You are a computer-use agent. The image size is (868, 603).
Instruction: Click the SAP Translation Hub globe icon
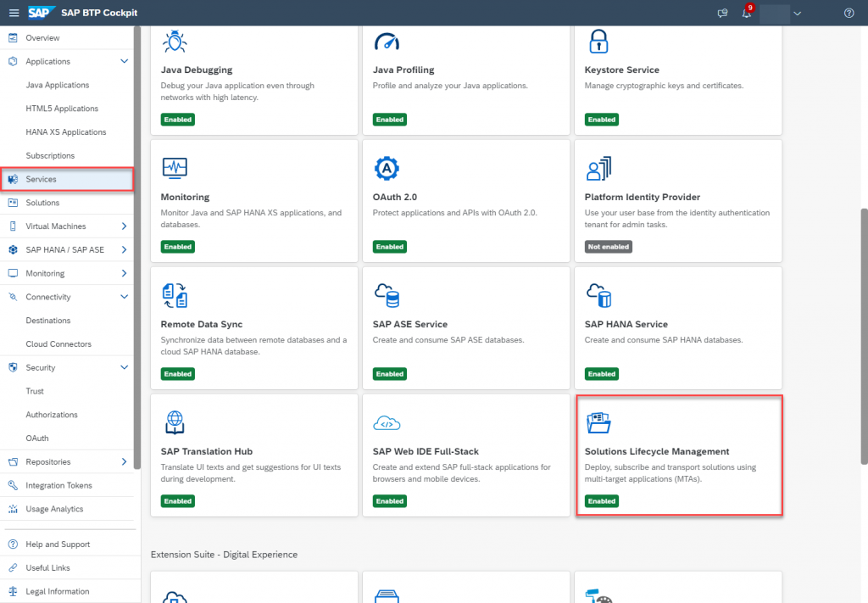click(175, 422)
